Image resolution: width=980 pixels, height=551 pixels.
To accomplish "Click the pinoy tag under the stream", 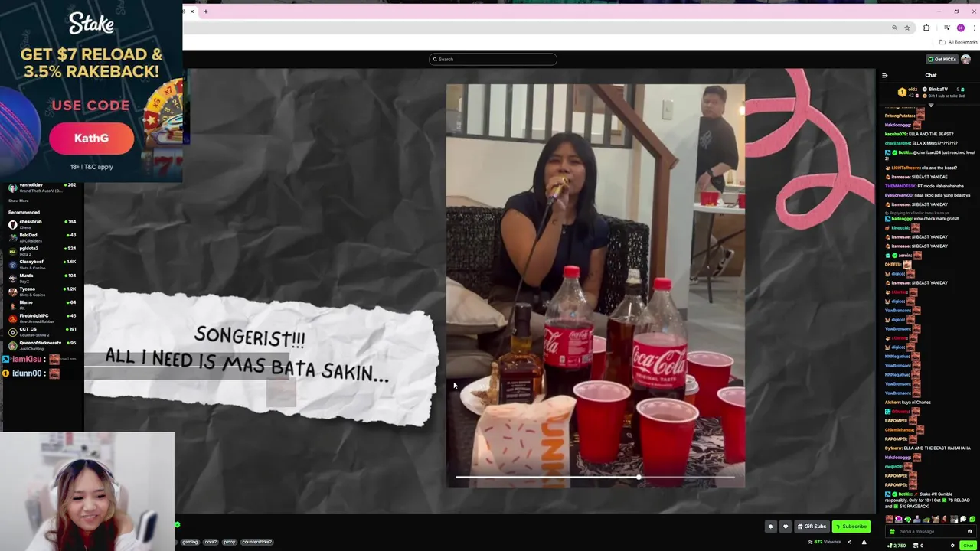I will [230, 542].
